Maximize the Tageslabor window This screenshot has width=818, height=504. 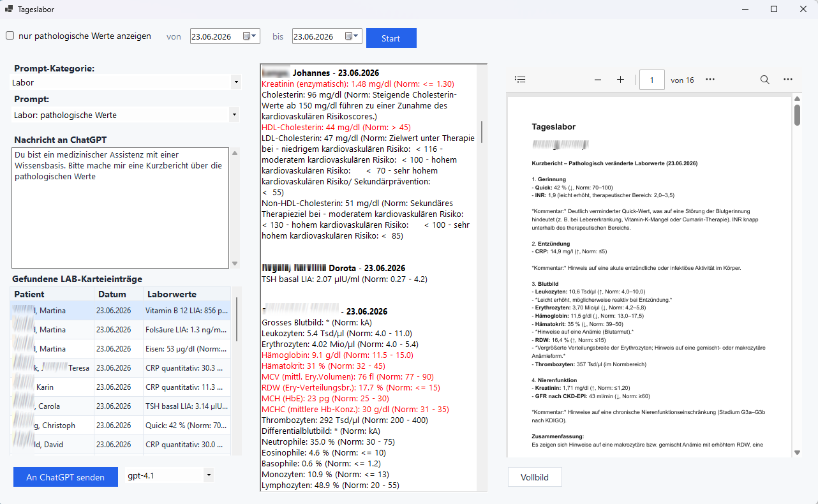pos(774,9)
